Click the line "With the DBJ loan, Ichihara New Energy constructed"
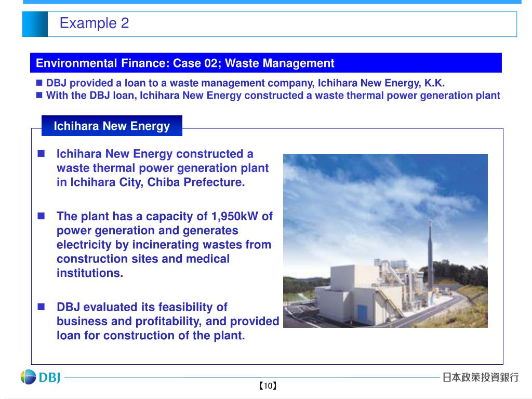 click(273, 96)
